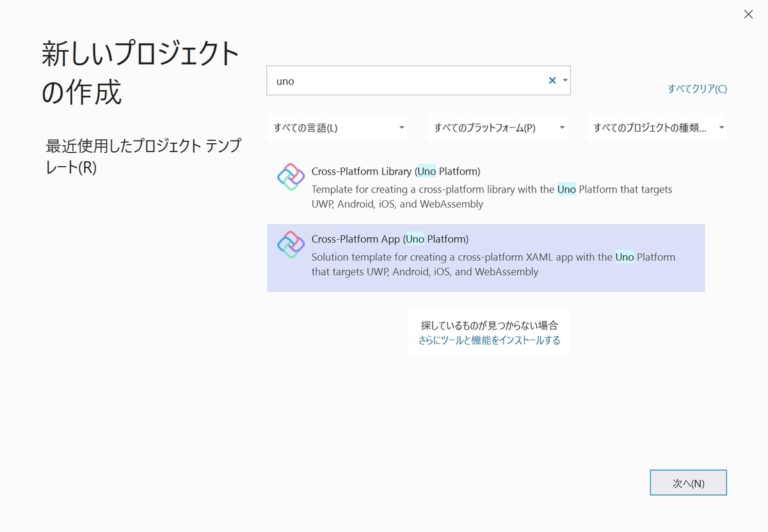Select the Cross-Platform Library (Uno Platform) title

click(396, 171)
